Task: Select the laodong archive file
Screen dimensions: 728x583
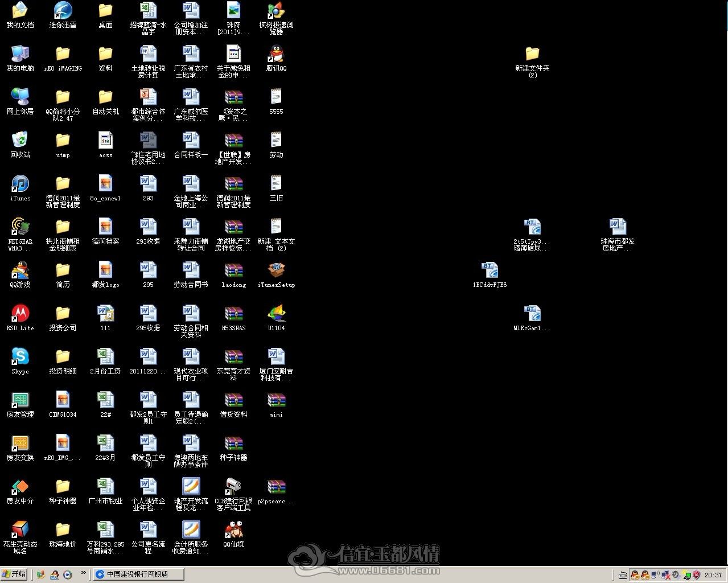Action: click(233, 274)
